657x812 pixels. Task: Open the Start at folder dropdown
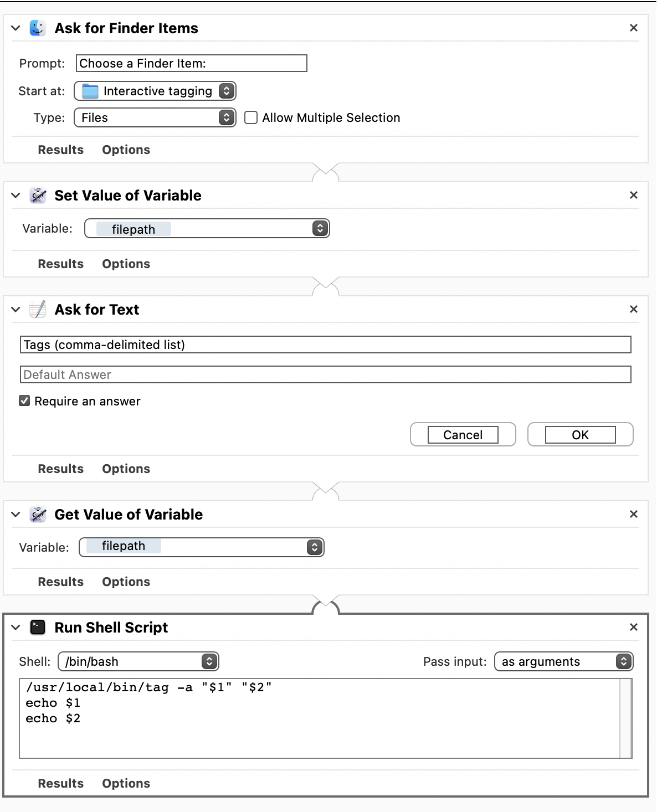155,91
